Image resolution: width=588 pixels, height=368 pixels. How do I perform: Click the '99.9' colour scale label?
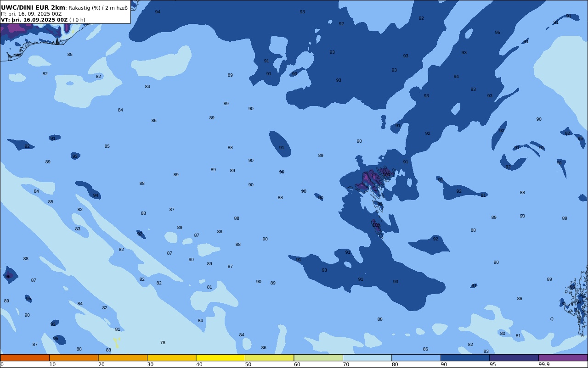(x=544, y=364)
